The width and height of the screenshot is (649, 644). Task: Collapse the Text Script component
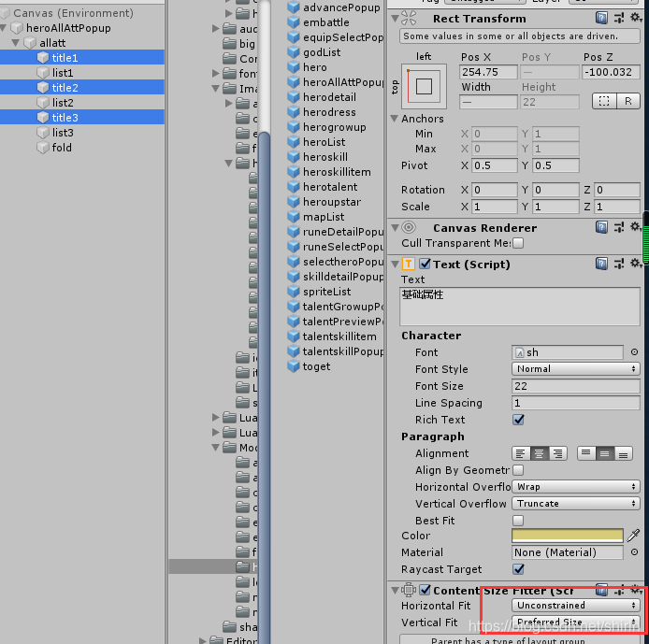click(395, 264)
